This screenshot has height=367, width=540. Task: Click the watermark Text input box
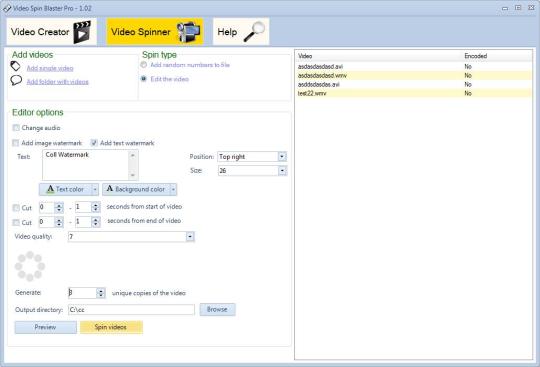[90, 165]
